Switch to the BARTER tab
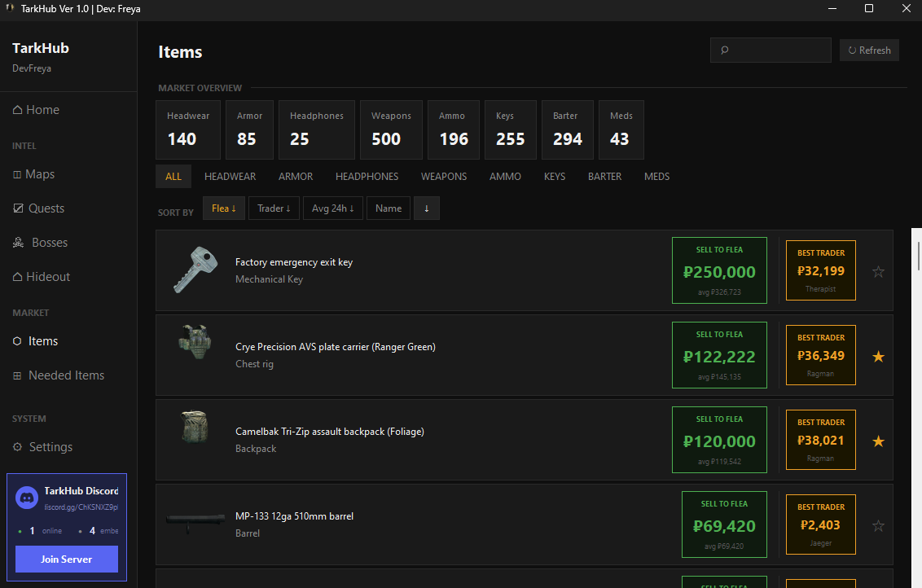922x588 pixels. click(604, 177)
